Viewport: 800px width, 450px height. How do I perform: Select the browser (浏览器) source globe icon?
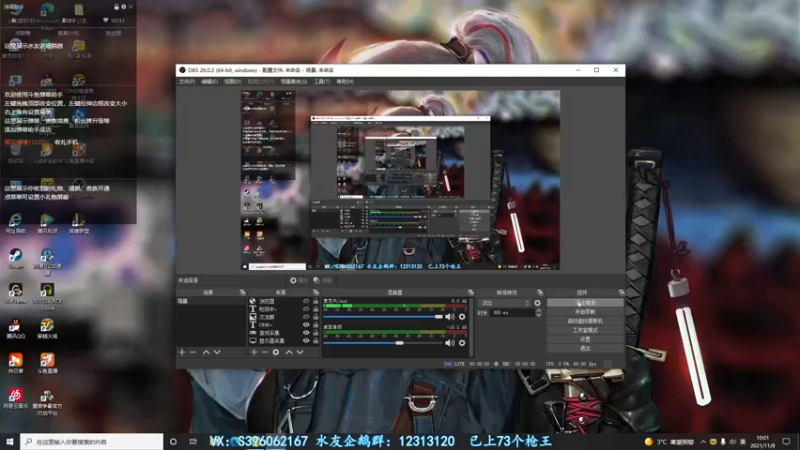[x=253, y=301]
